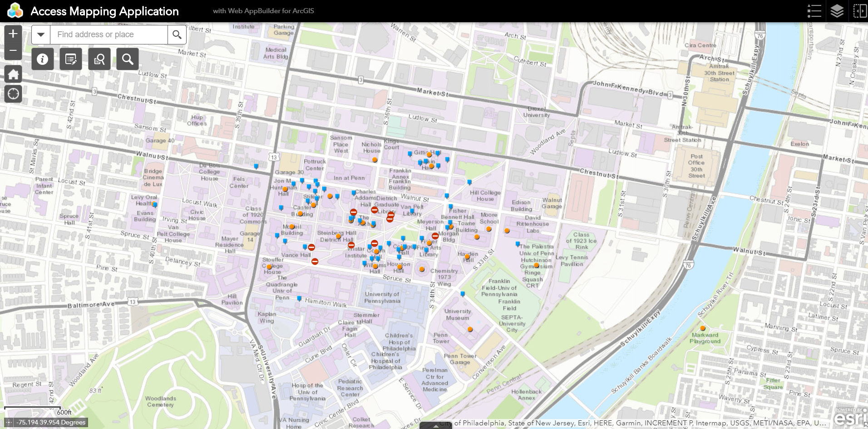Select the blue pin below Chemistry 1973 Wing

click(463, 294)
